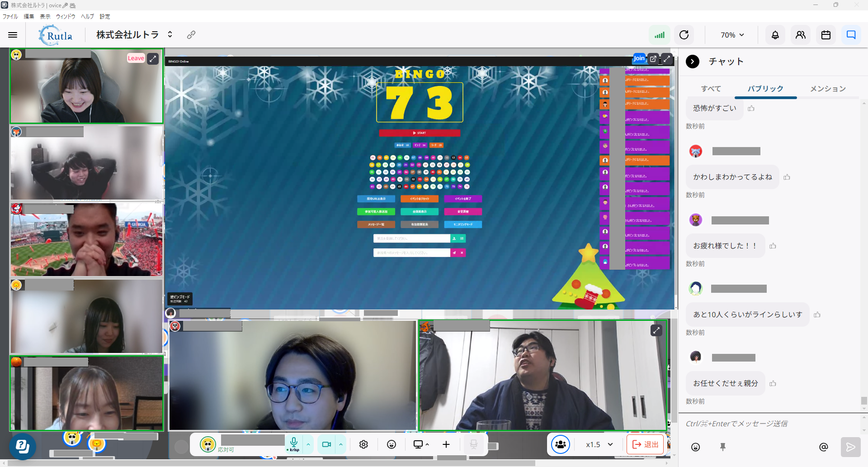
Task: Open the settings gear in bottom toolbar
Action: [x=363, y=444]
